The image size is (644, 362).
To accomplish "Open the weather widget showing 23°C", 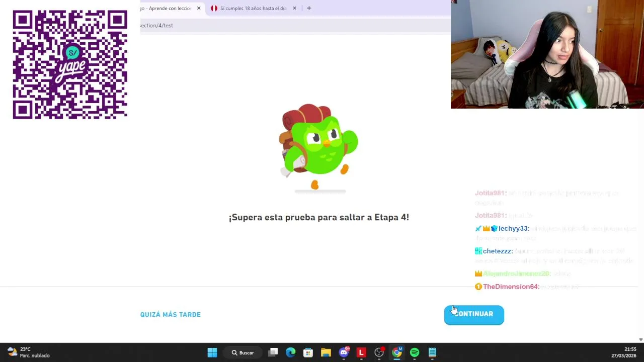I will coord(28,352).
